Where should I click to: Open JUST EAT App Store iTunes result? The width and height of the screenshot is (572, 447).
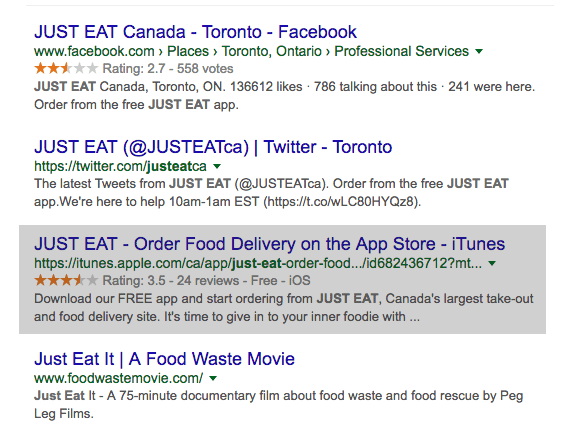point(270,244)
